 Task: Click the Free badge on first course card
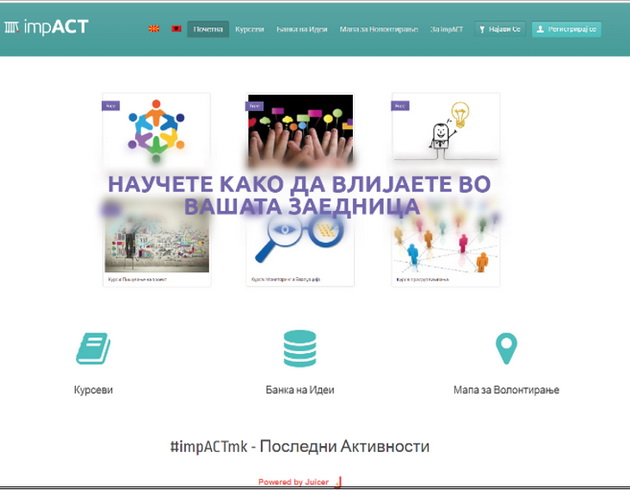[110, 106]
